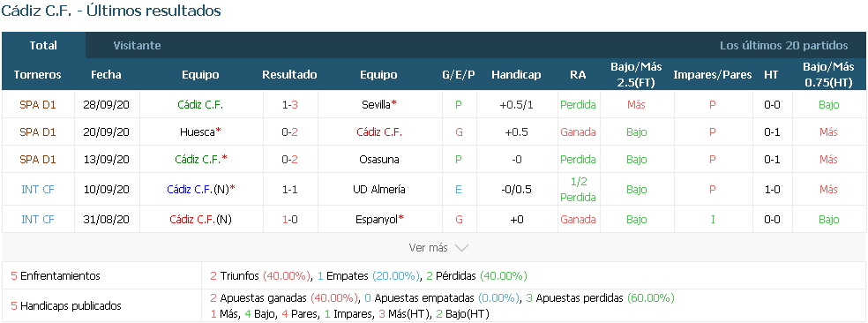Screen dimensions: 868x323
Task: Expand the Ver más chevron arrow
Action: pyautogui.click(x=461, y=248)
